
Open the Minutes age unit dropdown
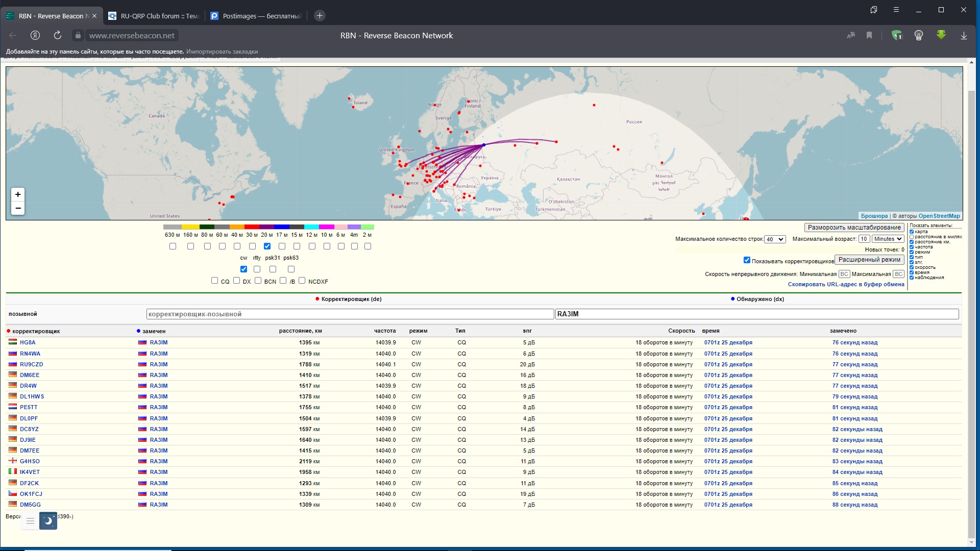pos(888,239)
